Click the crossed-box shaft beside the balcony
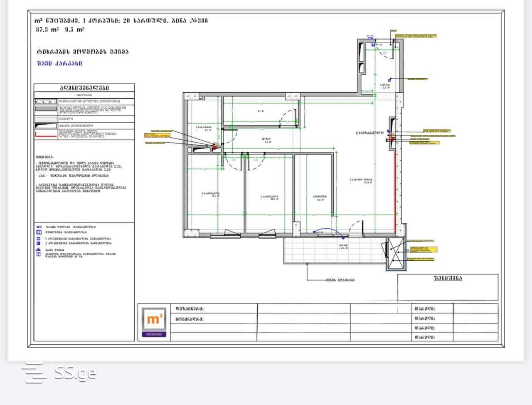Screen dimensions: 532x405 [x=395, y=253]
